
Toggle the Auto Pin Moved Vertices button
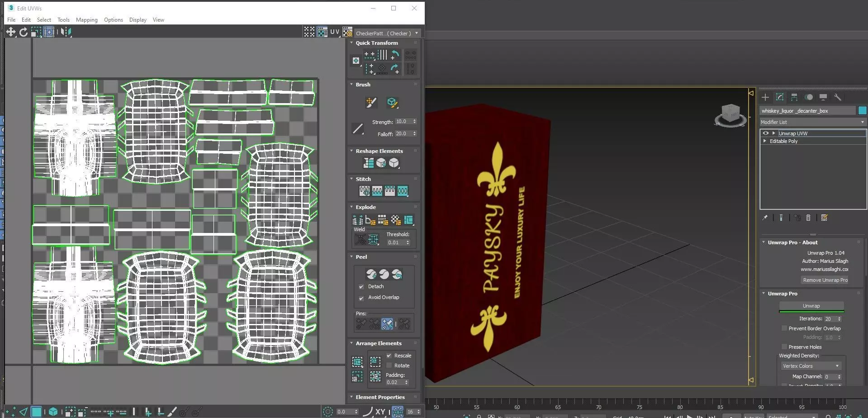pos(387,323)
